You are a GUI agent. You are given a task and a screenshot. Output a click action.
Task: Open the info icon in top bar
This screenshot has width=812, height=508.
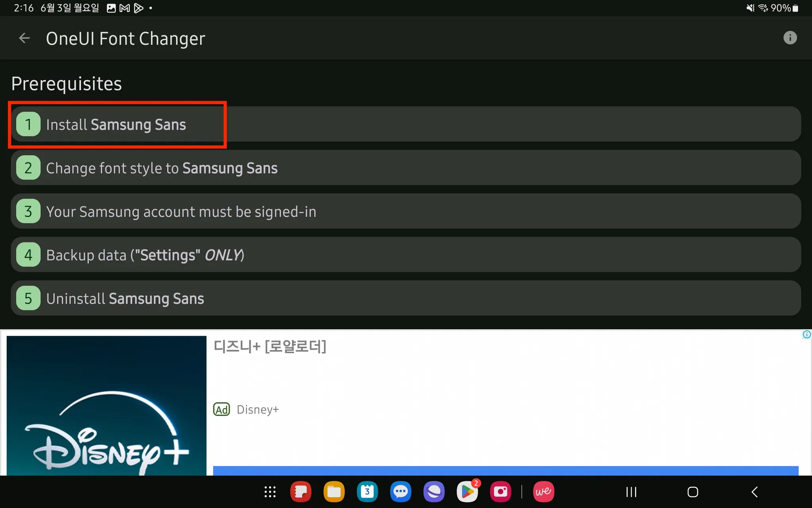tap(790, 38)
